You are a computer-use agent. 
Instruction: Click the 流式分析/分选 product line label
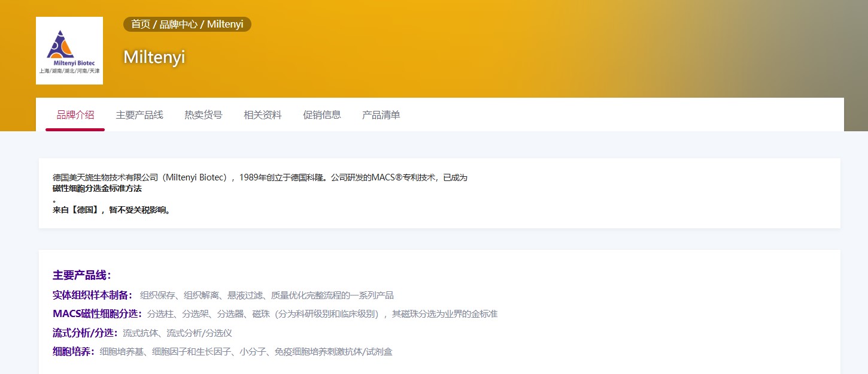[x=84, y=333]
